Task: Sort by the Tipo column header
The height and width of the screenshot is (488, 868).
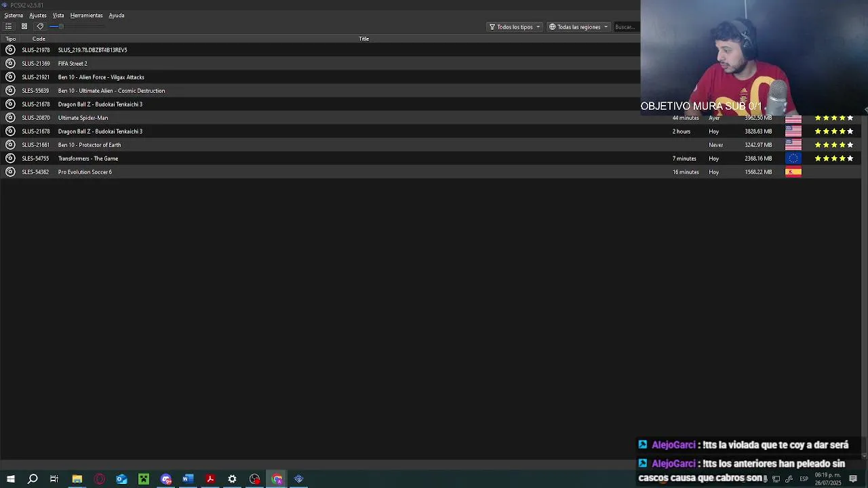Action: coord(10,39)
